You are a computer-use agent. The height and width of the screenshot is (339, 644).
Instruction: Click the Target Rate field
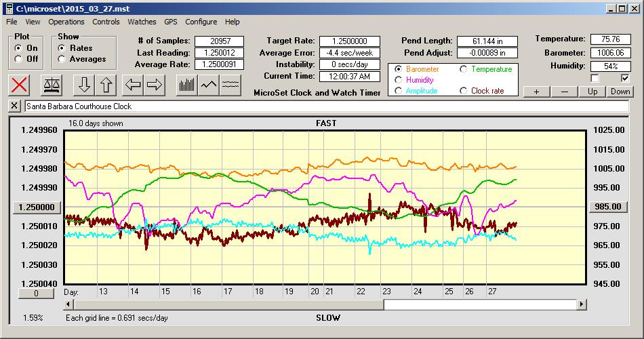point(350,41)
